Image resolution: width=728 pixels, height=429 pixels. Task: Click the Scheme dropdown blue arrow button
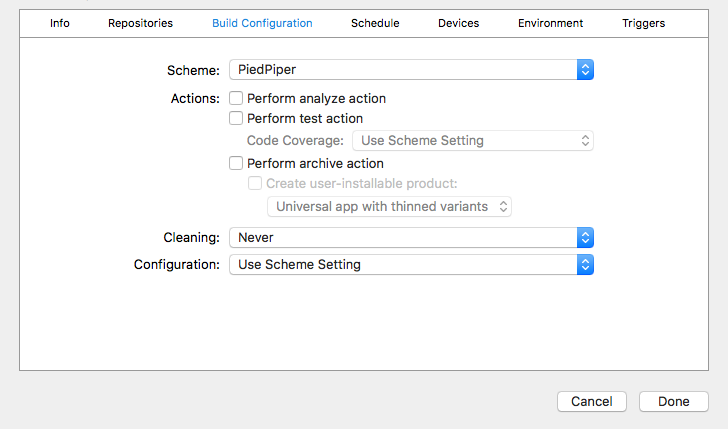click(586, 70)
